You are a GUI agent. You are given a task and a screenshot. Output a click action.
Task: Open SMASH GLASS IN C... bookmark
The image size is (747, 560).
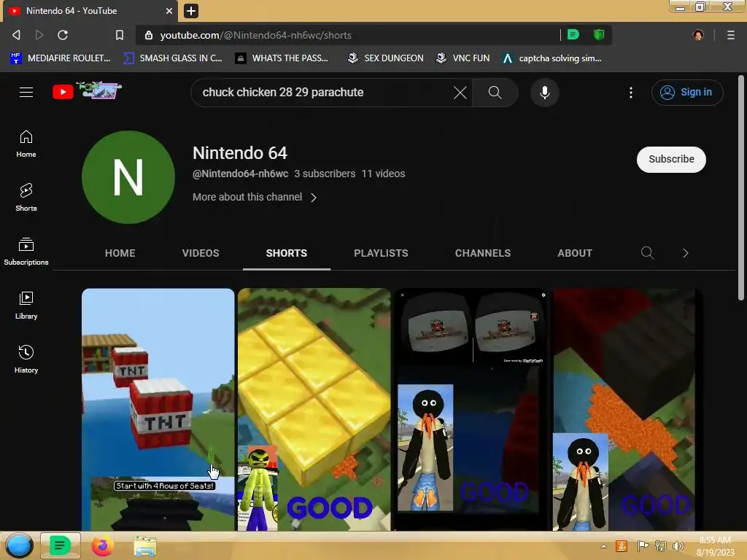click(172, 58)
